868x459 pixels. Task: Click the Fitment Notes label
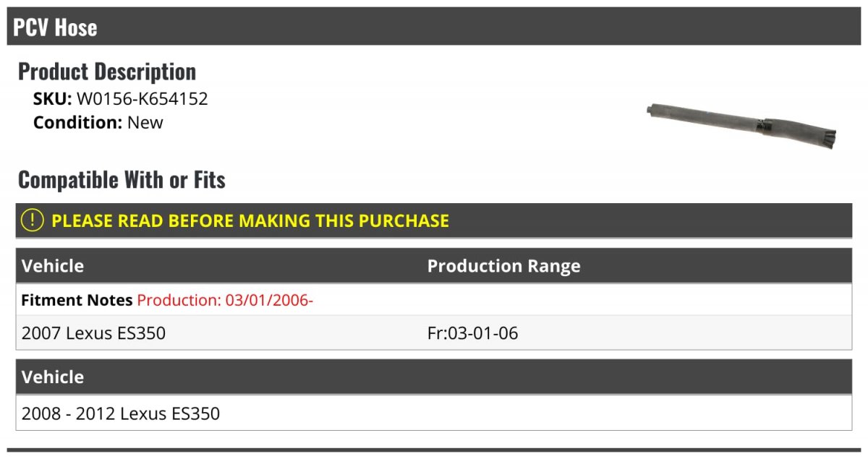point(77,300)
